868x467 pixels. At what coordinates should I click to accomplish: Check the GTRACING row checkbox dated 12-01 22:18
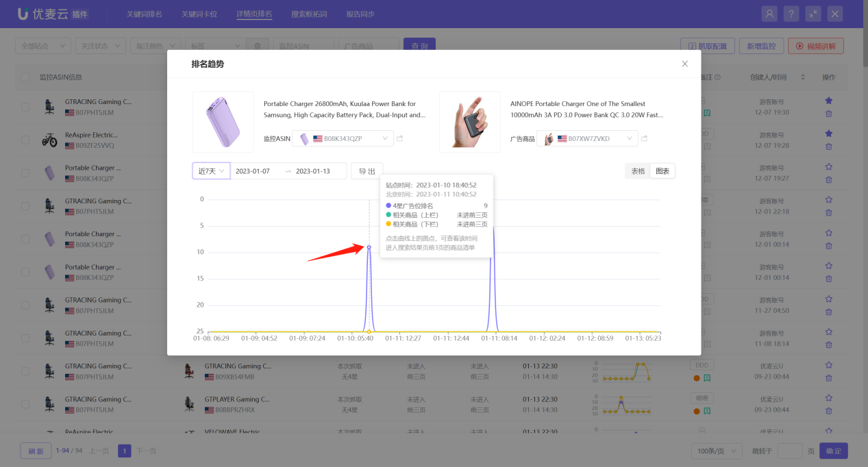(25, 206)
